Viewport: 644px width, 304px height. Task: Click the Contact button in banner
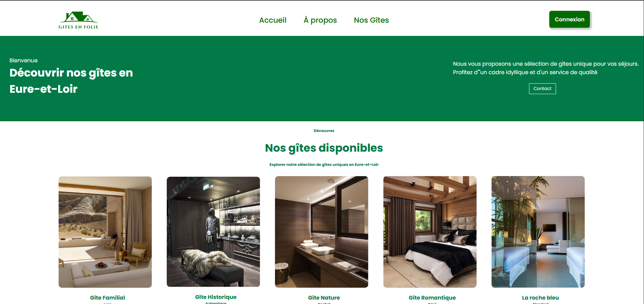(x=542, y=89)
